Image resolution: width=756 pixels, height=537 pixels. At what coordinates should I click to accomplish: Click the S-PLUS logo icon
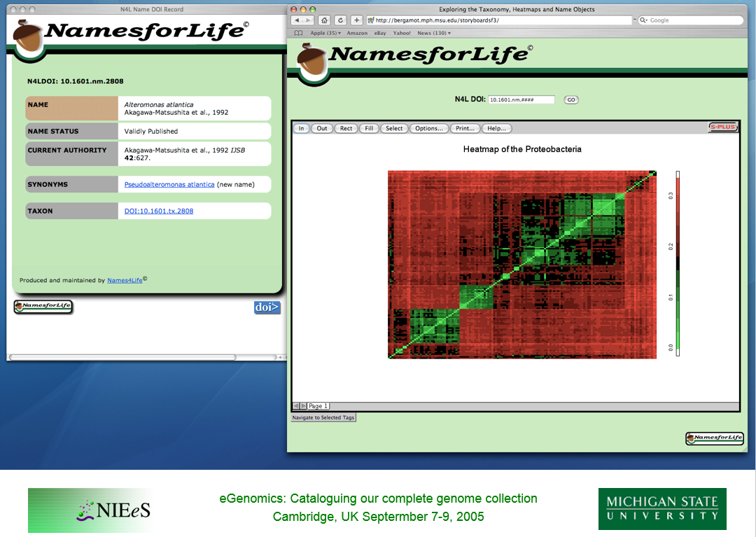(x=722, y=127)
